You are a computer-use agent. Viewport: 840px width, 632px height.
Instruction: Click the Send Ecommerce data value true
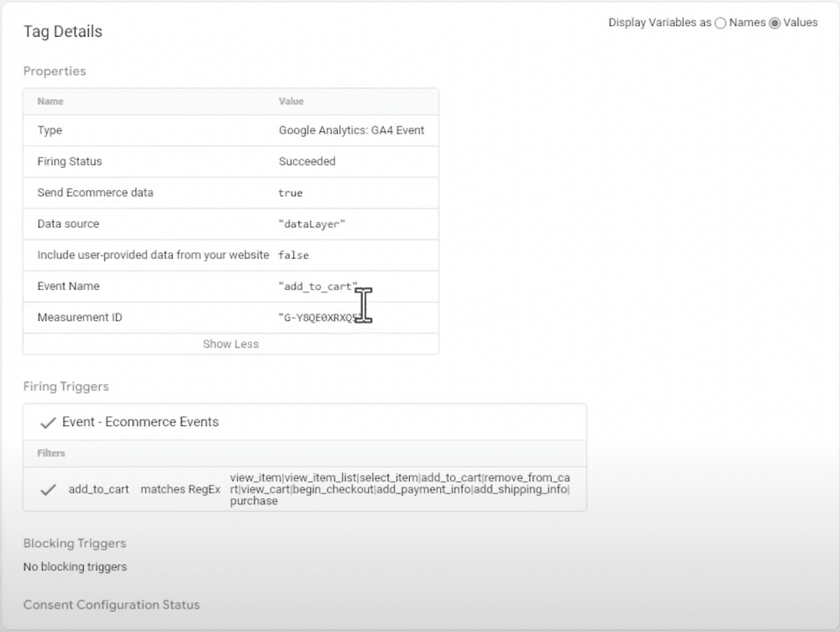point(289,192)
